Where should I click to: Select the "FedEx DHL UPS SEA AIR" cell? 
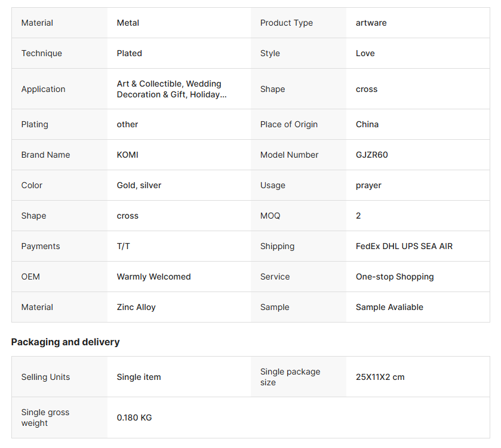pos(404,246)
